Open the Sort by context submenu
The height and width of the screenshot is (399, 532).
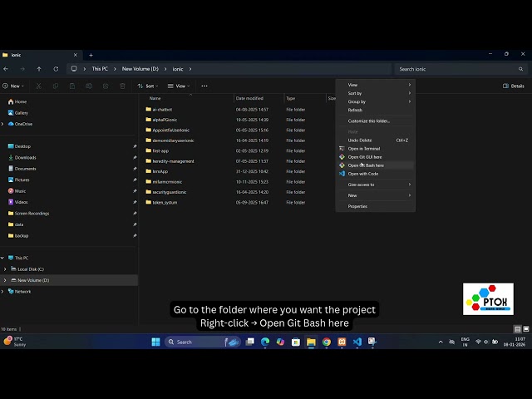pyautogui.click(x=375, y=93)
